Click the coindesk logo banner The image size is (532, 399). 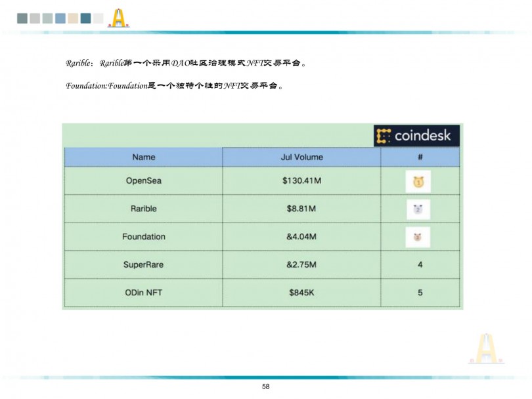click(x=416, y=136)
